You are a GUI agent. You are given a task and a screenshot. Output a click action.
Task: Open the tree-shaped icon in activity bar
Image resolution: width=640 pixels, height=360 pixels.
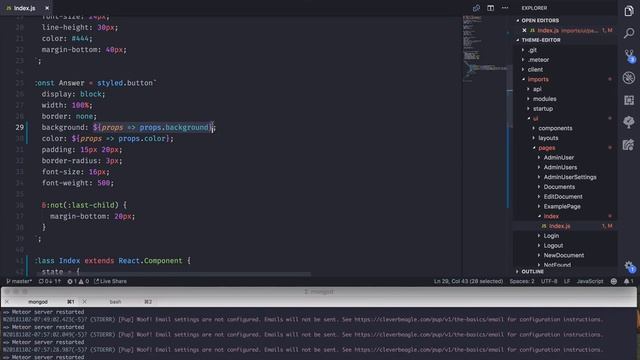point(629,122)
